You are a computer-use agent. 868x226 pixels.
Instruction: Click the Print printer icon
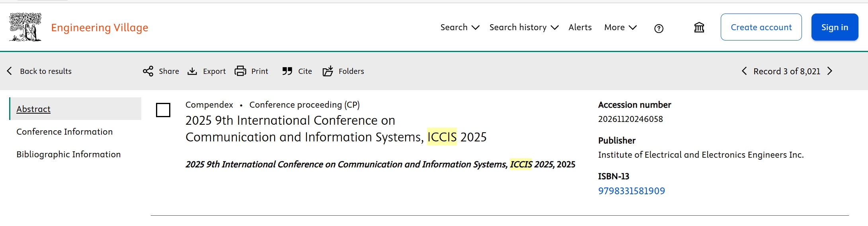[x=240, y=71]
